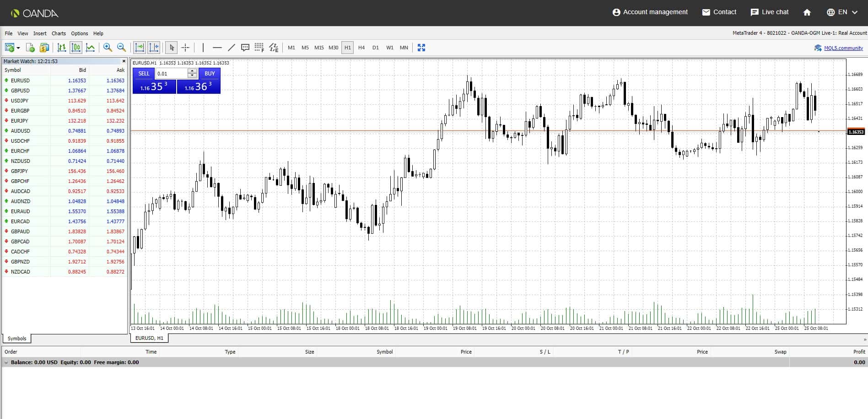Switch chart to line chart style
This screenshot has height=419, width=868.
(91, 48)
